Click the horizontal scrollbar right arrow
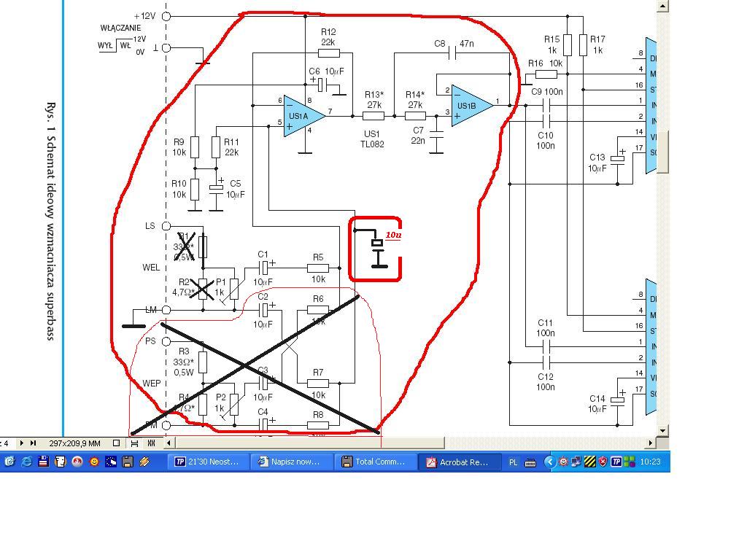Image resolution: width=747 pixels, height=560 pixels. (651, 443)
